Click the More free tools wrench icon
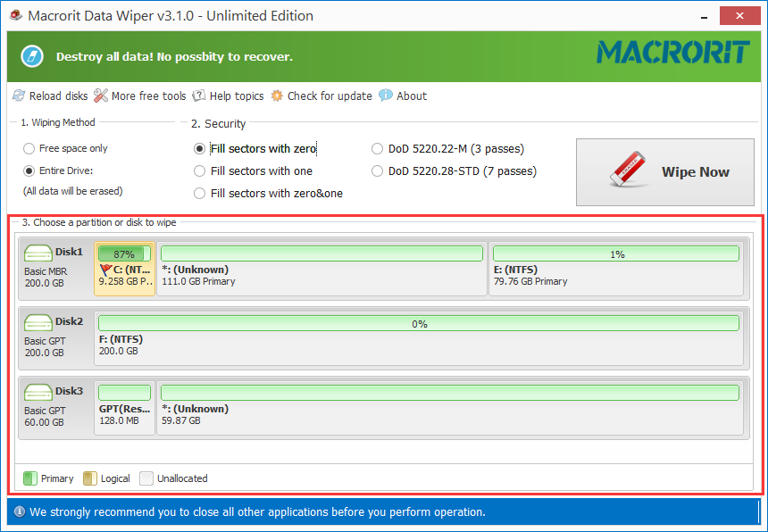The width and height of the screenshot is (768, 532). tap(101, 96)
